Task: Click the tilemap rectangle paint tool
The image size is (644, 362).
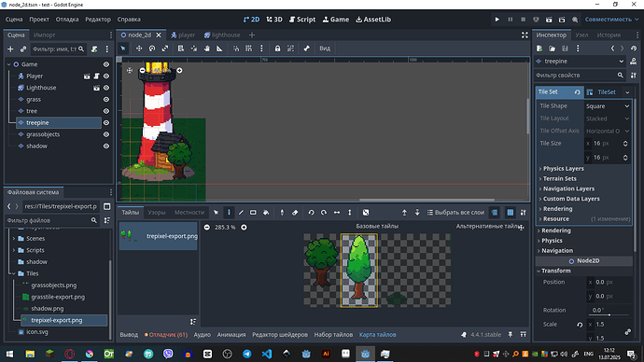Action: coord(253,213)
